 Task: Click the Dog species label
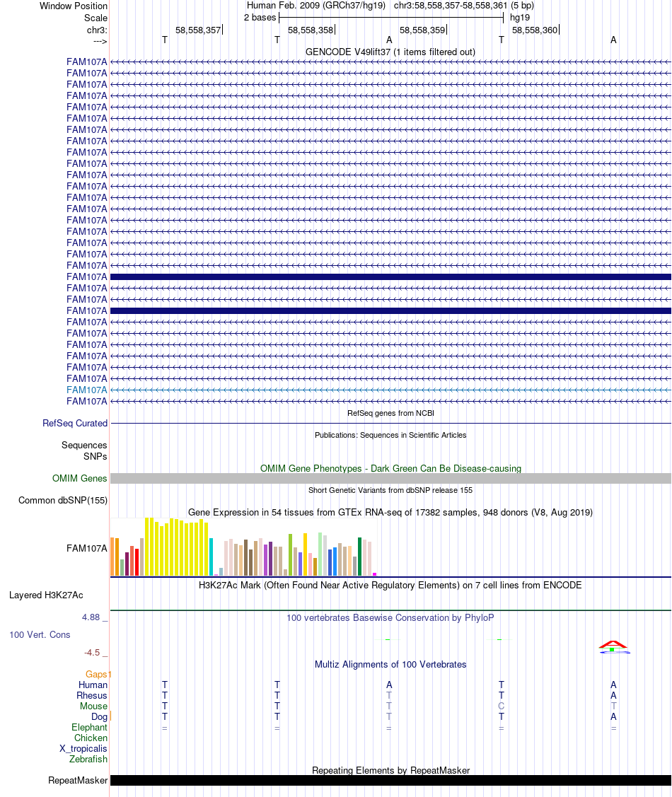click(x=99, y=716)
